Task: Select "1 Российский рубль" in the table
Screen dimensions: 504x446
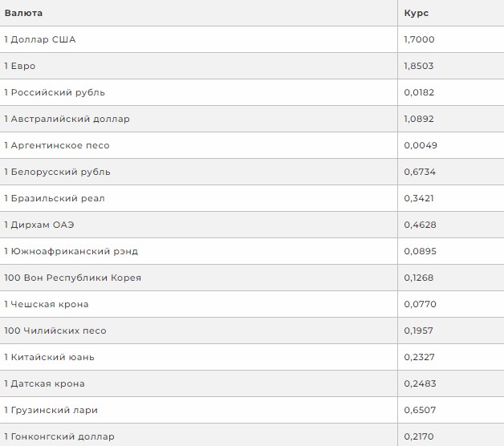Action: click(55, 92)
